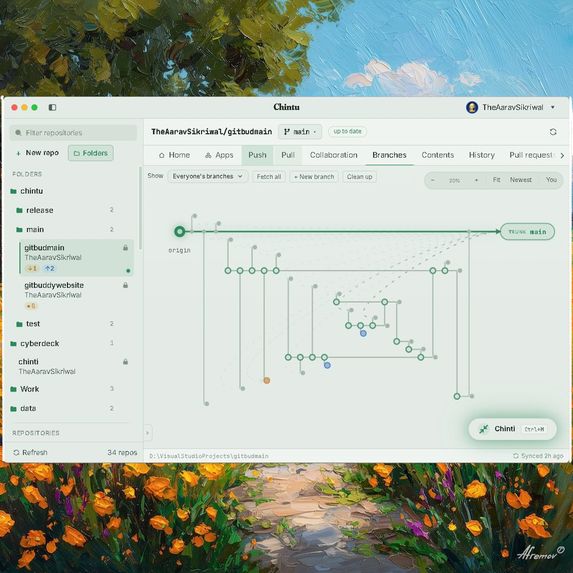Click the lock icon on gitbuddywebsite
Viewport: 573px width, 573px height.
coord(125,285)
